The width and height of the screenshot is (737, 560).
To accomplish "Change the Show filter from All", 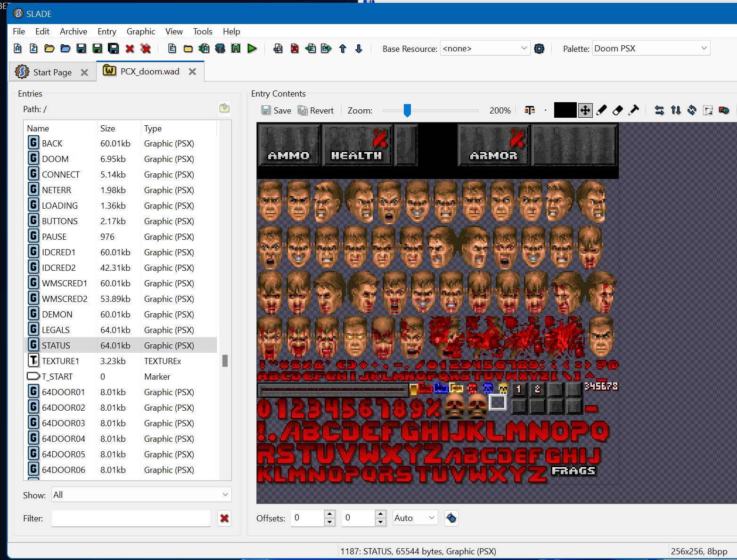I will pos(140,495).
